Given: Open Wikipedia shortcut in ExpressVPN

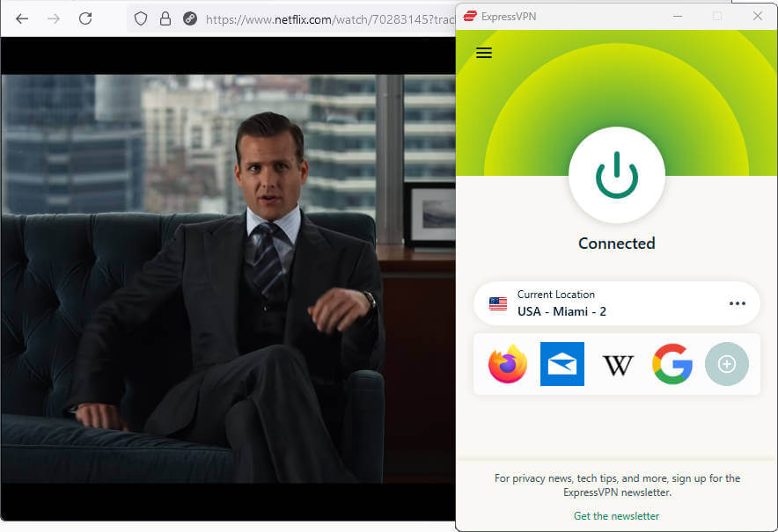Looking at the screenshot, I should pyautogui.click(x=618, y=365).
